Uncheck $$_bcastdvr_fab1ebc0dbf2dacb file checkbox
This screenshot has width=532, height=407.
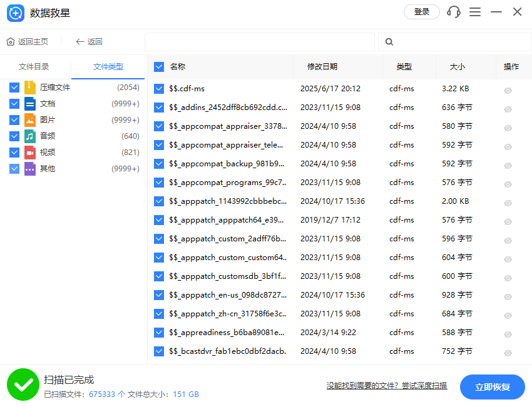[x=159, y=351]
